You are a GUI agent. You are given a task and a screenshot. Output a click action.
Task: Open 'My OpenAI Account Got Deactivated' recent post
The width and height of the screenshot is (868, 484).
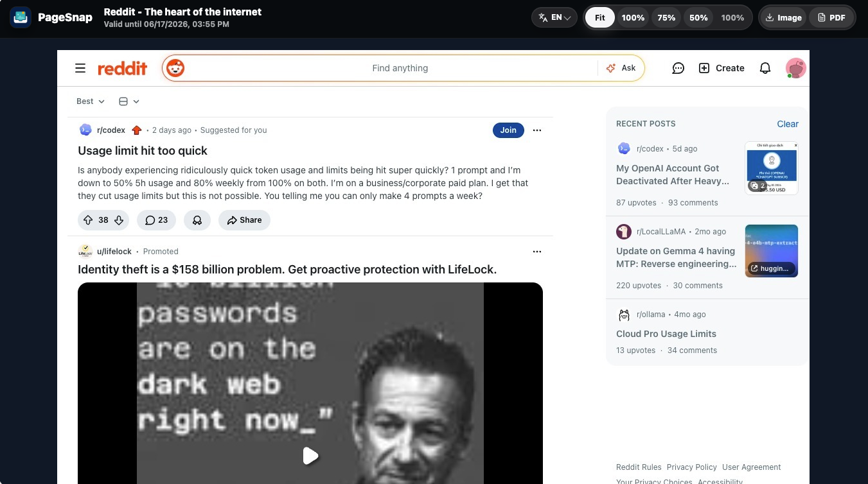673,175
